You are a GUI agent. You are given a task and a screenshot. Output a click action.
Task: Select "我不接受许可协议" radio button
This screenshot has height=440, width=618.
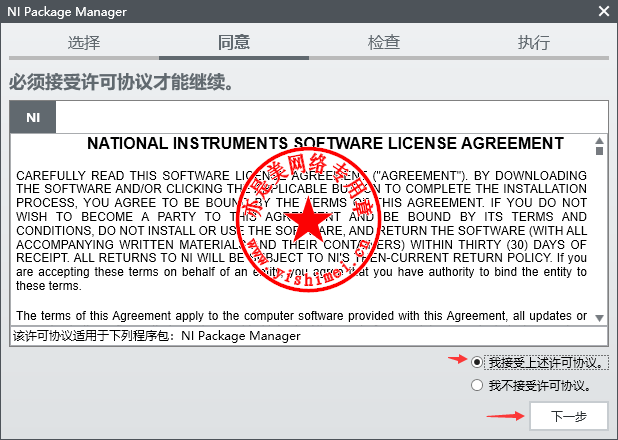click(477, 385)
